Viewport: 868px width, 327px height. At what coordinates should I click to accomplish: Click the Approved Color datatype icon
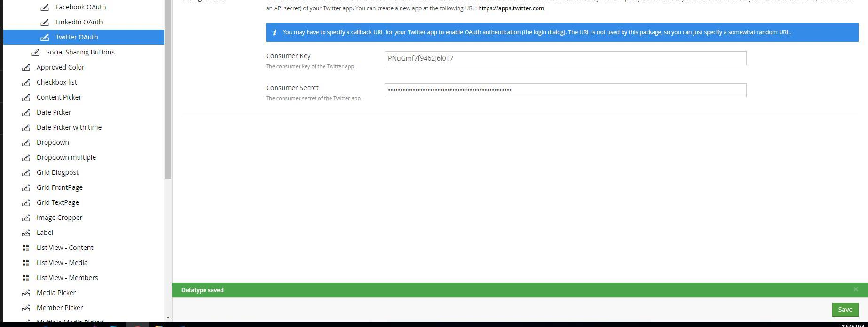click(26, 67)
